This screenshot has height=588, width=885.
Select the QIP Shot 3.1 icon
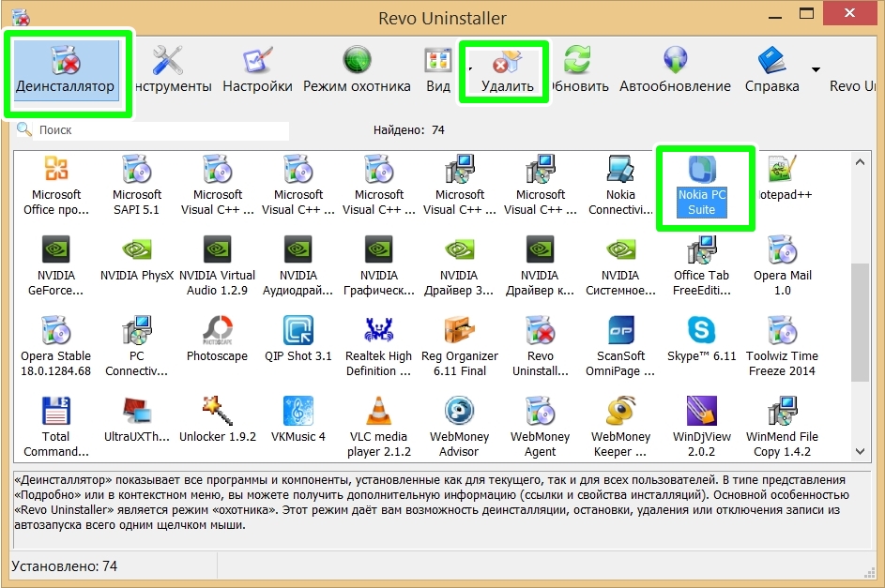click(298, 339)
